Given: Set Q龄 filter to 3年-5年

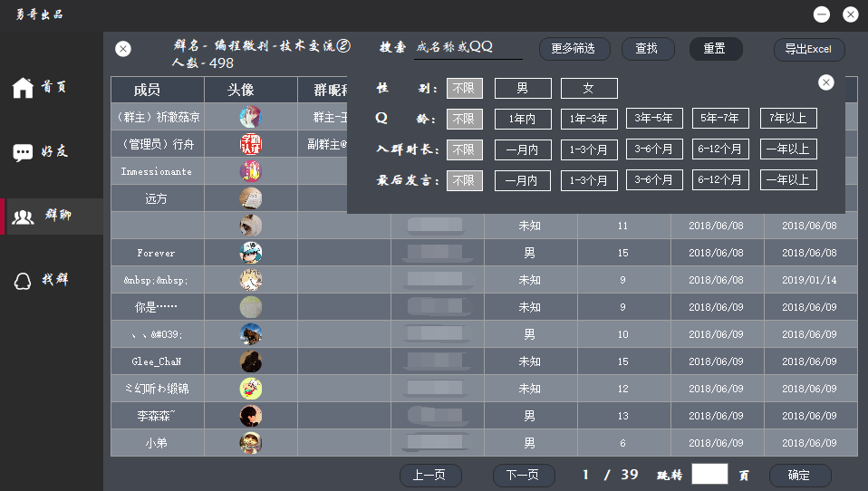Looking at the screenshot, I should [x=654, y=118].
